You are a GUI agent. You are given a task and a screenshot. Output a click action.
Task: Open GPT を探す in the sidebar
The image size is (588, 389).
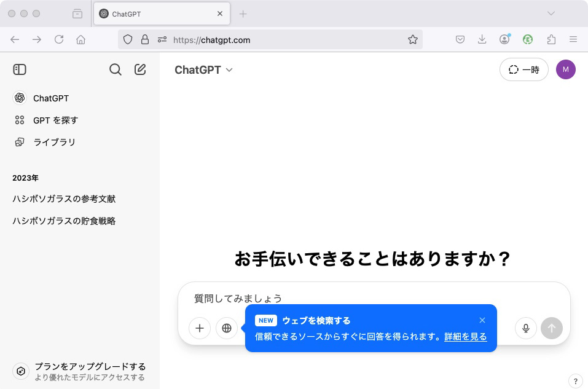55,120
